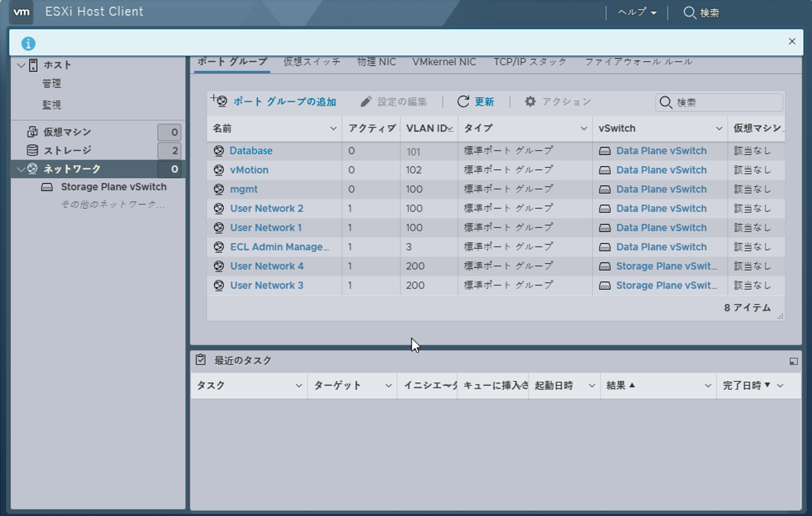The height and width of the screenshot is (516, 812).
Task: Open the VLAN ID column dropdown arrow
Action: click(x=450, y=128)
